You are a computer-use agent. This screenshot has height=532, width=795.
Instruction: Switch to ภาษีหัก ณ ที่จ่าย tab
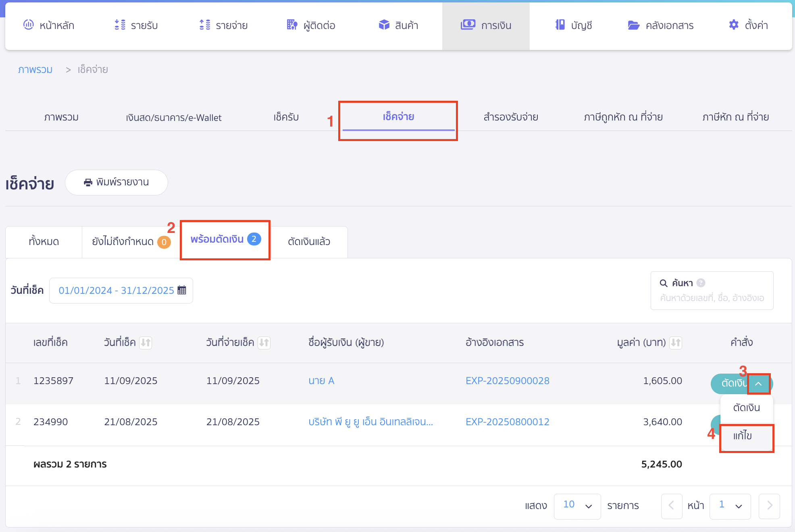[736, 117]
